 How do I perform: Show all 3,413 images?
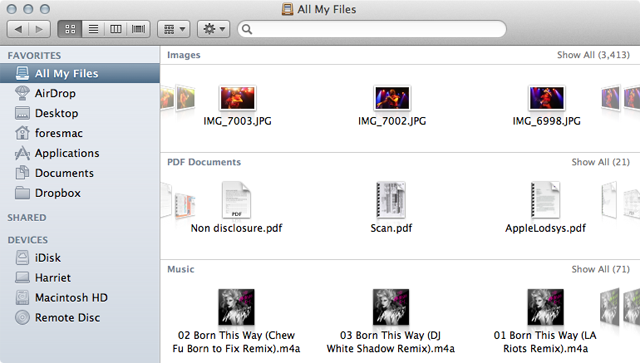[593, 55]
